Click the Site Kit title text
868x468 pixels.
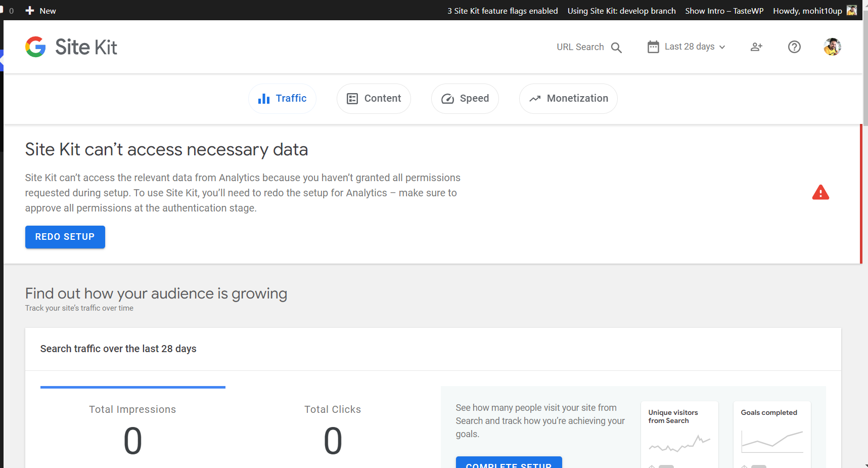86,47
